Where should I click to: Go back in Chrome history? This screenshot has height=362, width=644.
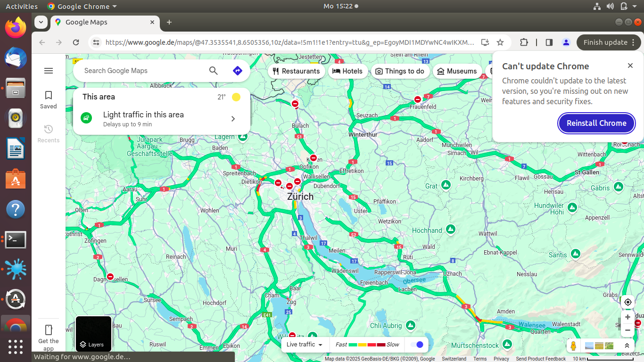tap(42, 42)
